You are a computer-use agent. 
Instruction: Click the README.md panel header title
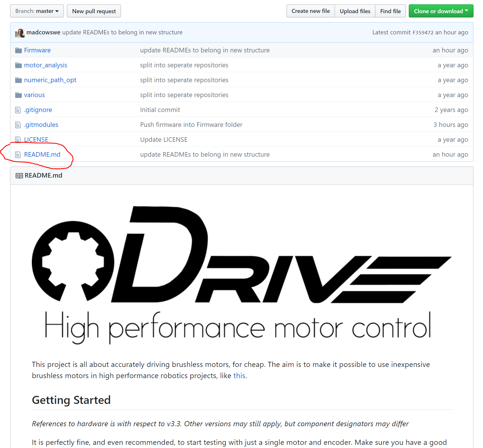coord(44,175)
